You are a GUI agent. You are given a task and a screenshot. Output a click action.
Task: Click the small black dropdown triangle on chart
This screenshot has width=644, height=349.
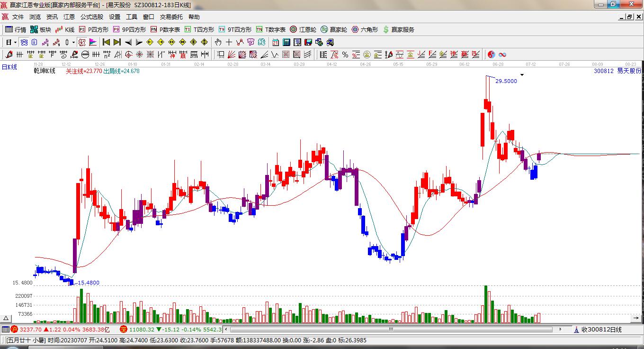pyautogui.click(x=522, y=74)
